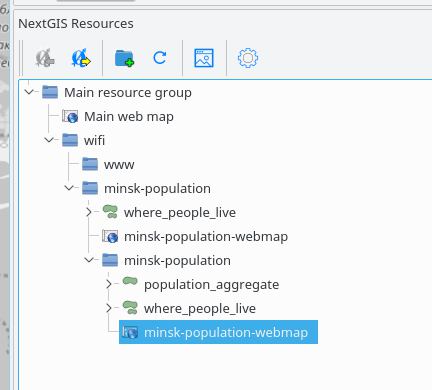Select the nested minsk-population group label
This screenshot has width=432, height=390.
tap(177, 261)
